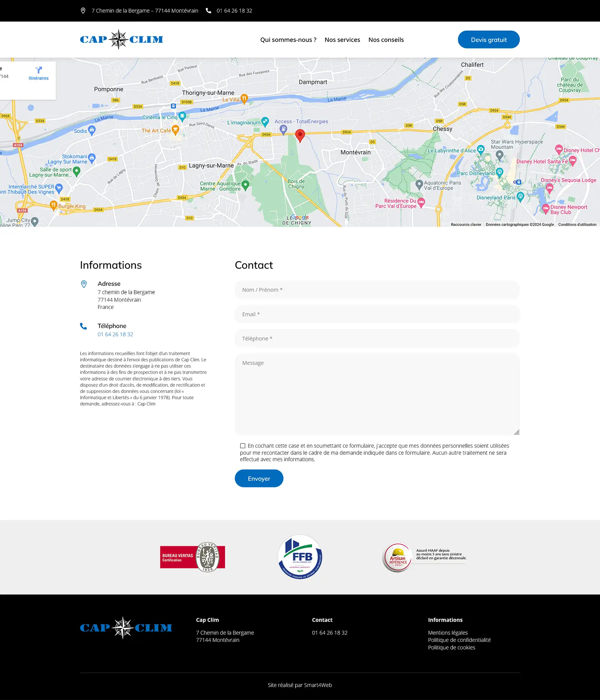Focus the Nom / Prénom field
The image size is (600, 700).
click(x=377, y=290)
